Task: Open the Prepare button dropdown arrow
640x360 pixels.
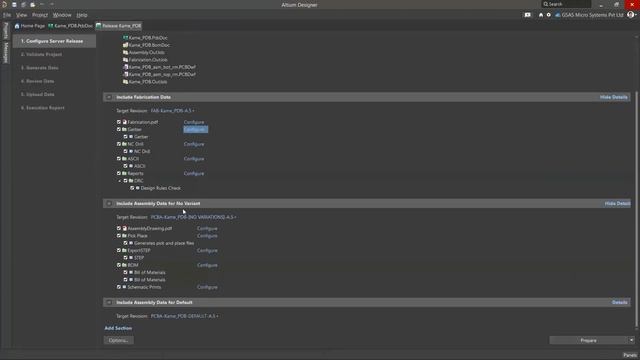Action: point(631,340)
